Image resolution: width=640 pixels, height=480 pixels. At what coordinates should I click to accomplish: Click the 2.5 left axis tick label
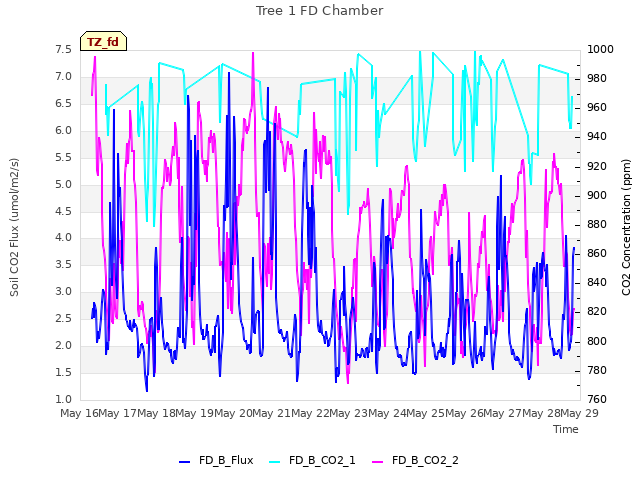tap(63, 318)
